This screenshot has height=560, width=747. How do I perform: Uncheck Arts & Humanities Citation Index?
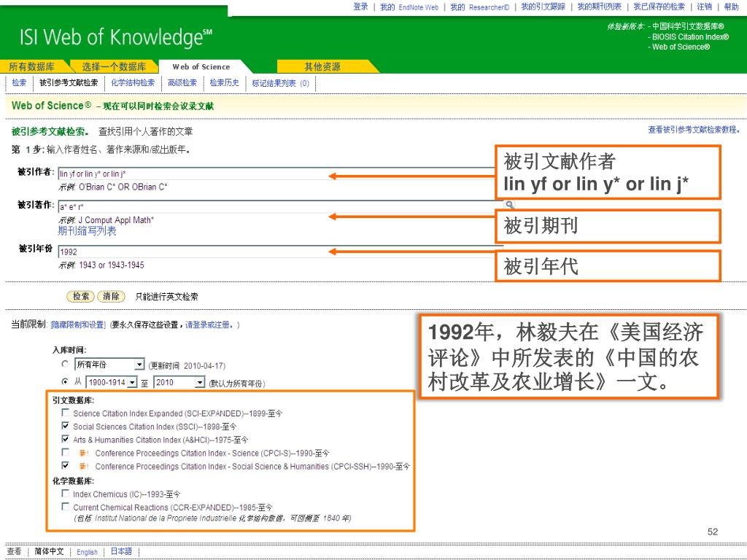click(65, 439)
